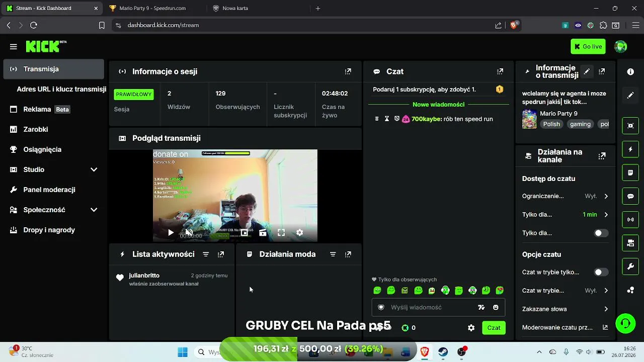Timeout 700kaybe using the hourglass icon
The image size is (644, 362).
point(386,119)
